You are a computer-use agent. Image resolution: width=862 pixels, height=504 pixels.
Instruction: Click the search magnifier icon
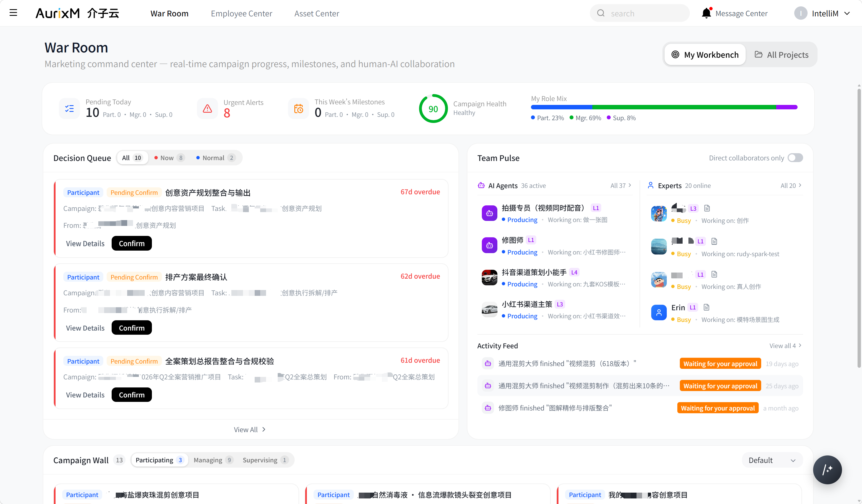point(601,13)
